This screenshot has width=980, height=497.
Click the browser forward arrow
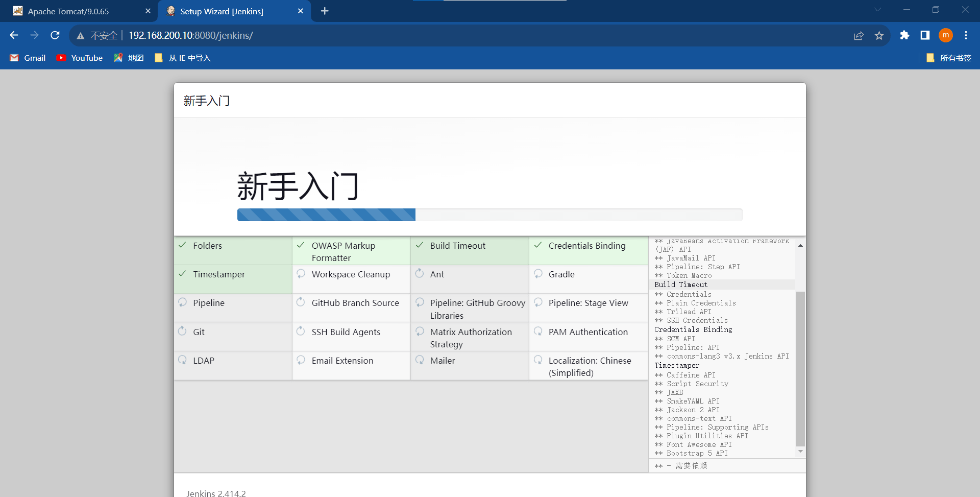pos(34,35)
